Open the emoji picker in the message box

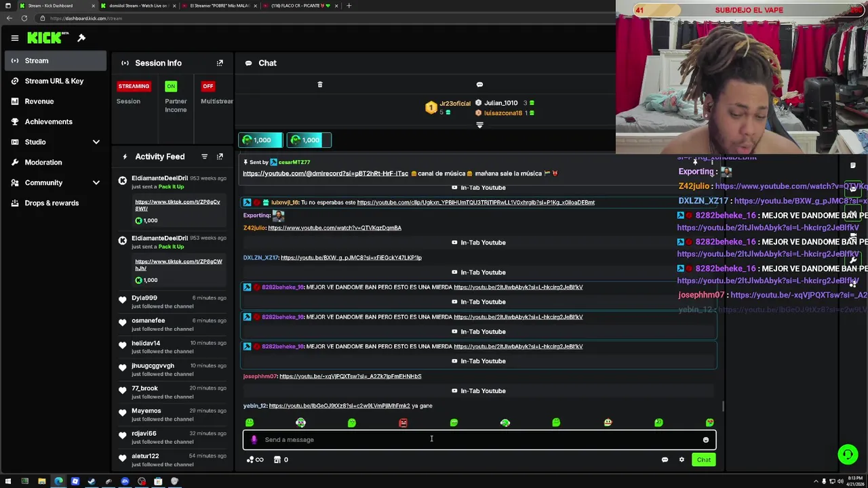click(x=705, y=440)
